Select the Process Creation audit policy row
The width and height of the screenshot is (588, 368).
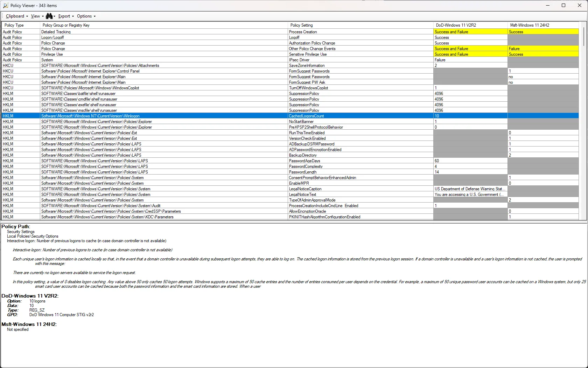point(290,32)
